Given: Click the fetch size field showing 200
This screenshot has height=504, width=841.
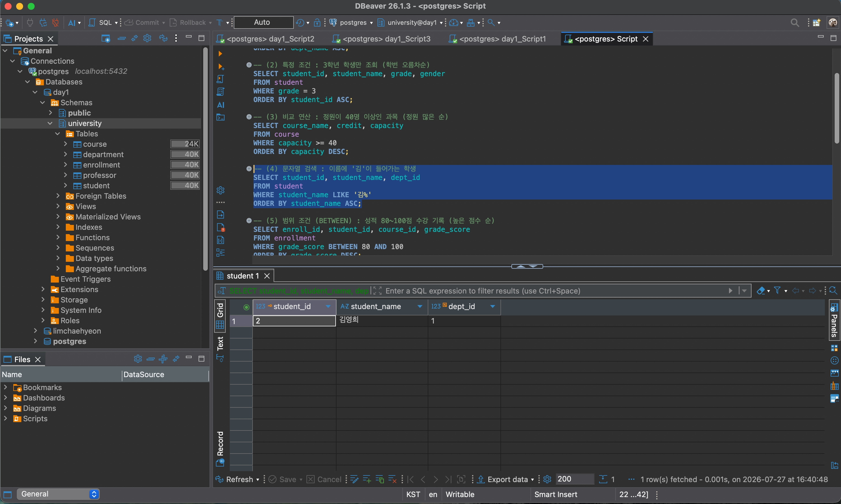Looking at the screenshot, I should [x=575, y=479].
